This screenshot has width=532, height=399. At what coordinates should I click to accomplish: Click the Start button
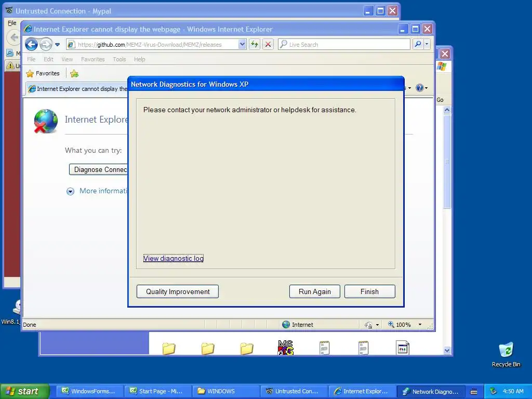(x=24, y=391)
